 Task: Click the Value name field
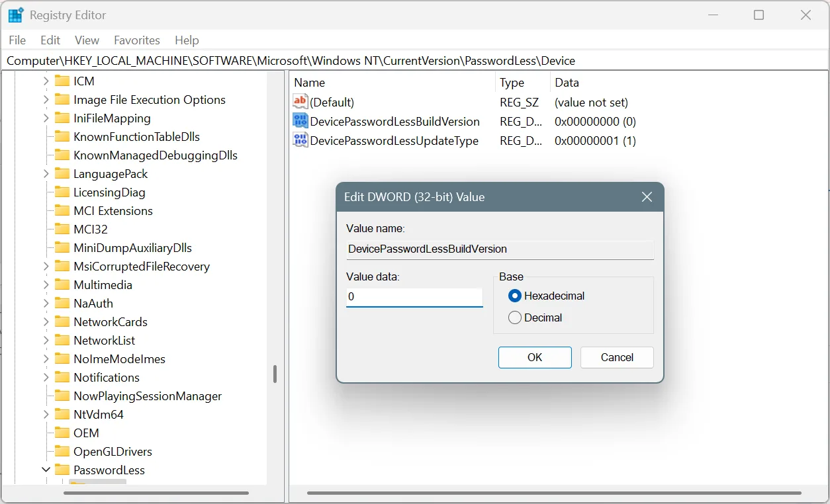500,249
